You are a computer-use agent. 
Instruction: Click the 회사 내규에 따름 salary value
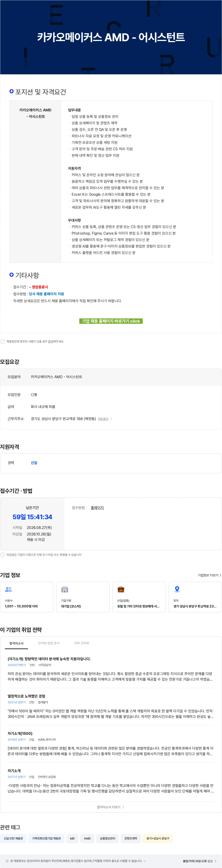click(43, 407)
